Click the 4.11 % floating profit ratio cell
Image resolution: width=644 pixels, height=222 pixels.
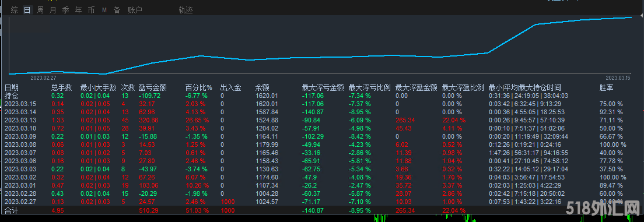pos(452,128)
